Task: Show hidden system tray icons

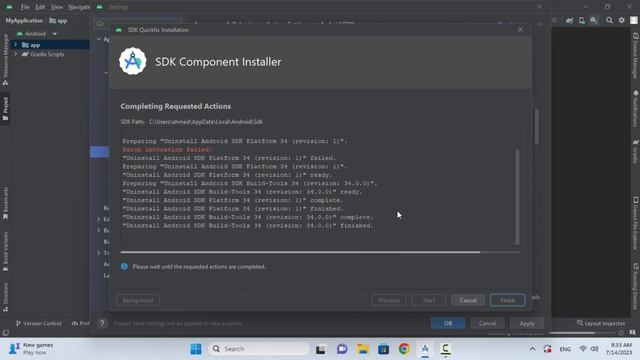Action: [x=532, y=349]
